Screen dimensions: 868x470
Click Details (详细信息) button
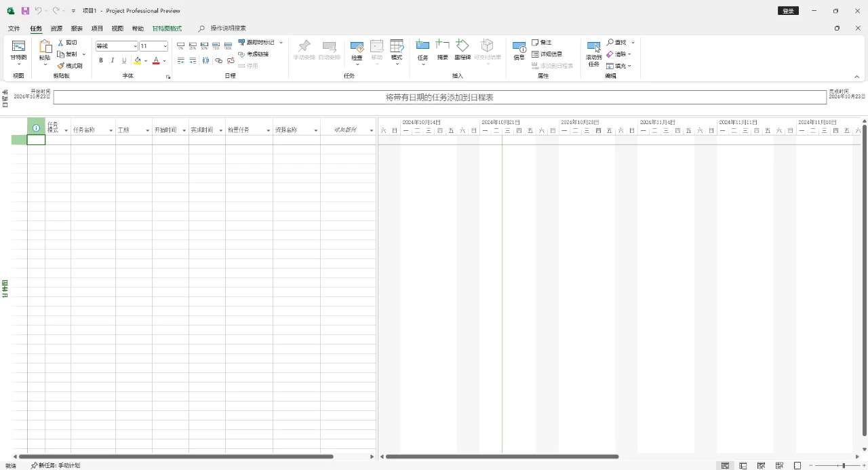point(547,54)
